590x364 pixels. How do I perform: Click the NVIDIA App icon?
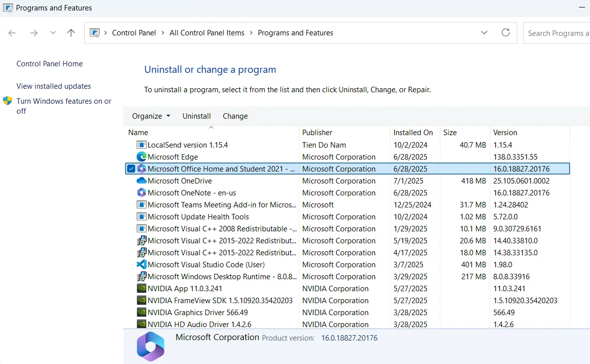coord(142,288)
